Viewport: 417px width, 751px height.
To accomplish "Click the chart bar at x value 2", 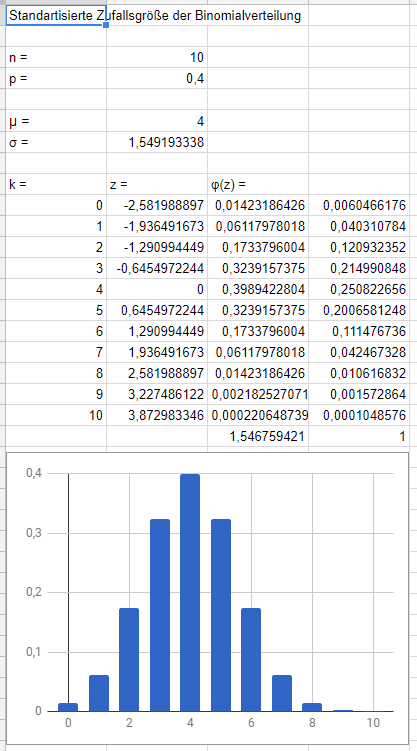I will pos(129,660).
